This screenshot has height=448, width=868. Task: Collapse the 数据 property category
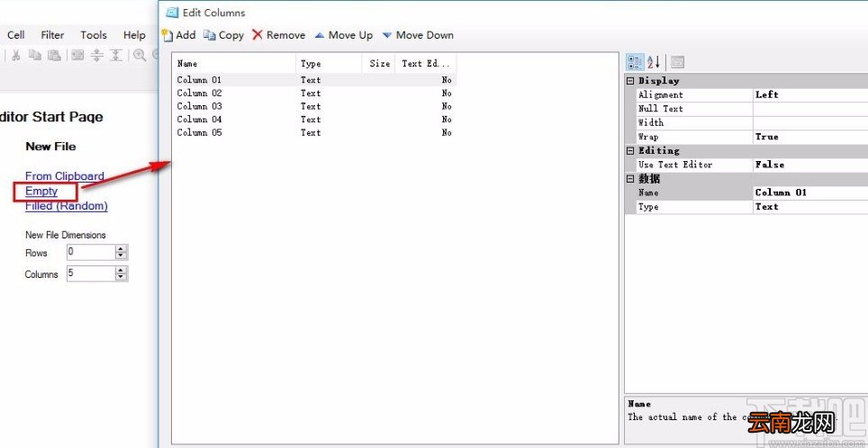[630, 179]
